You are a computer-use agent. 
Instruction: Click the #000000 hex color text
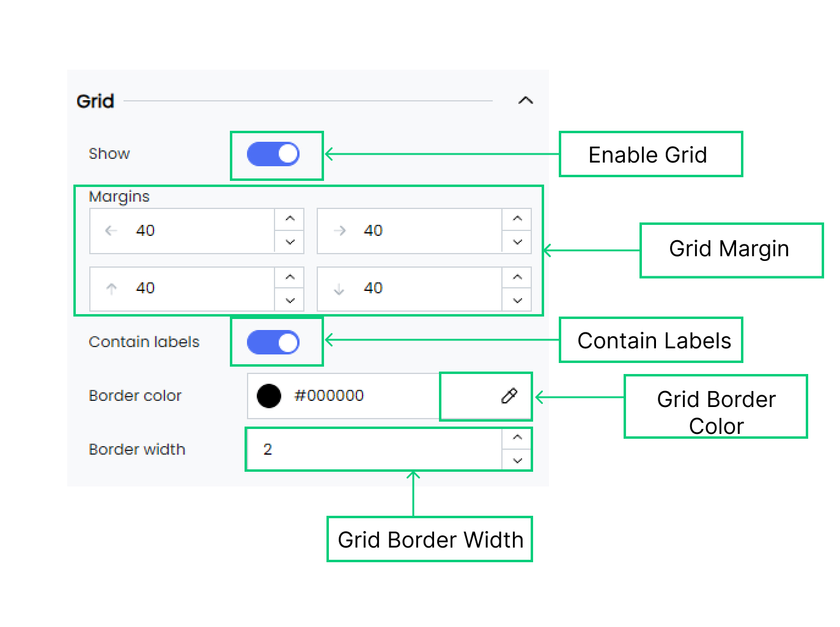tap(329, 396)
